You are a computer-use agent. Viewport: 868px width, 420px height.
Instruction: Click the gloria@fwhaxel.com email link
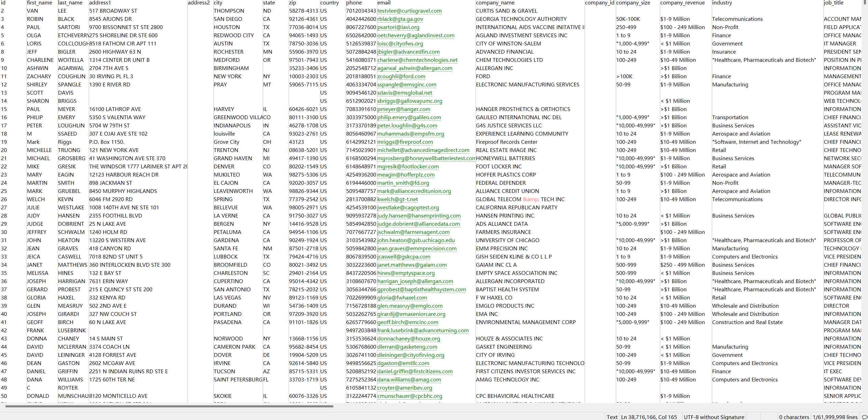click(402, 298)
